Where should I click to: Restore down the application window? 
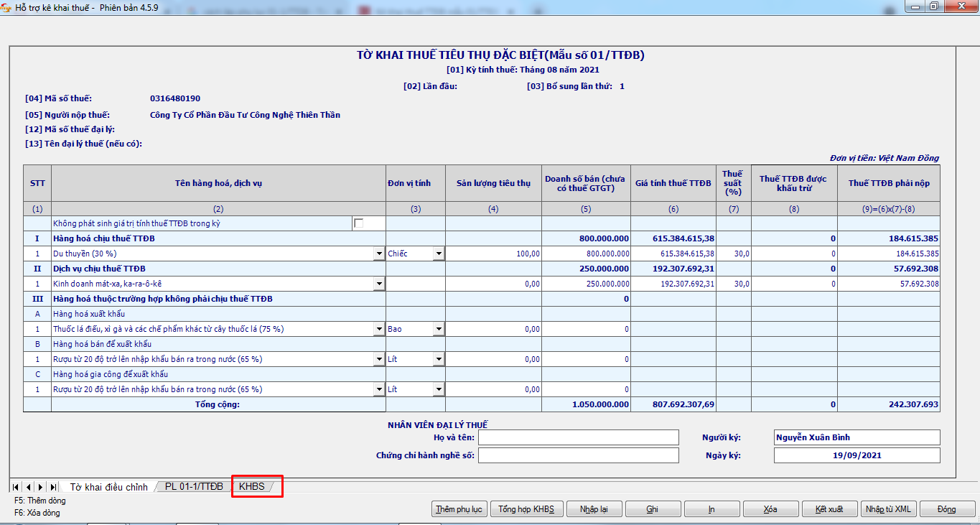(934, 6)
